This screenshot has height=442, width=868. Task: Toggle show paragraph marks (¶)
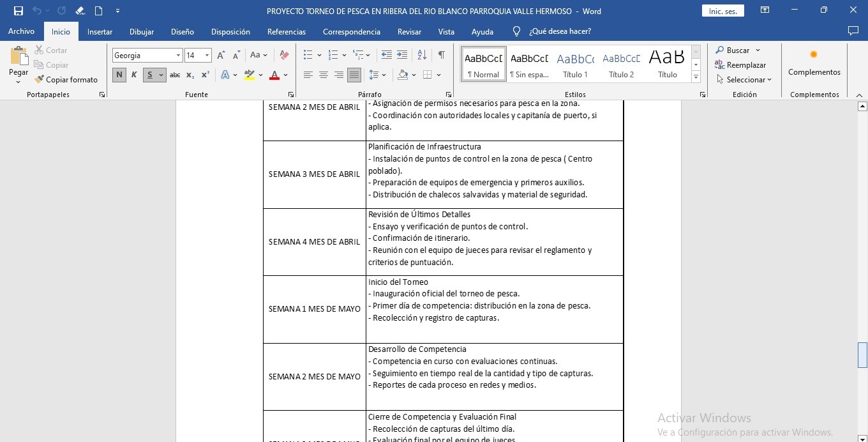pyautogui.click(x=441, y=55)
